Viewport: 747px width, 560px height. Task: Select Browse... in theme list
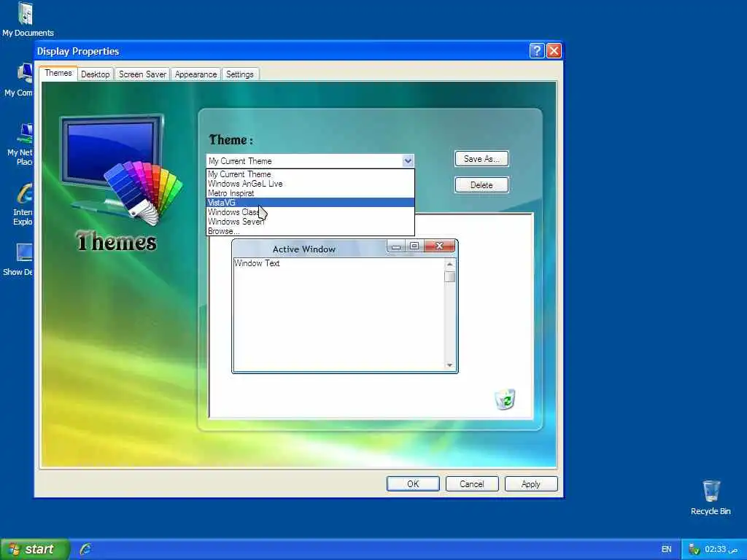[x=310, y=231]
